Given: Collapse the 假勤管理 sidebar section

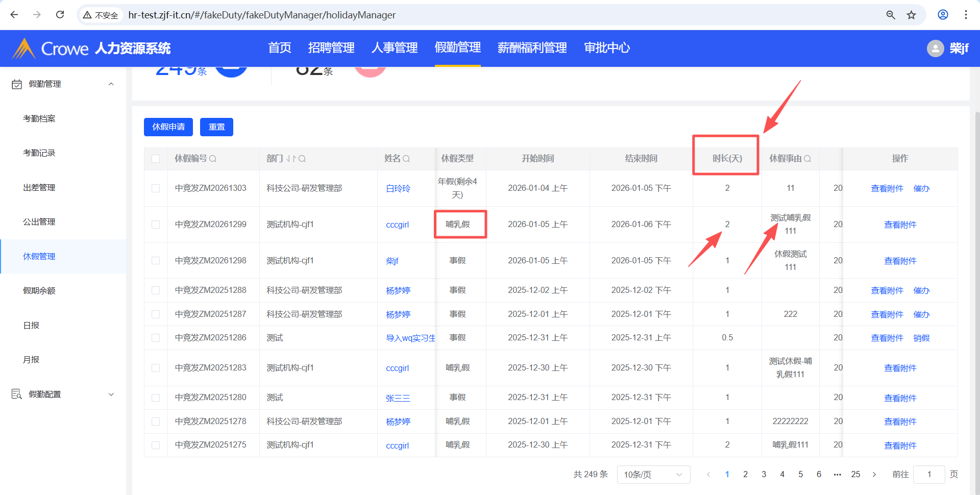Looking at the screenshot, I should coord(111,84).
